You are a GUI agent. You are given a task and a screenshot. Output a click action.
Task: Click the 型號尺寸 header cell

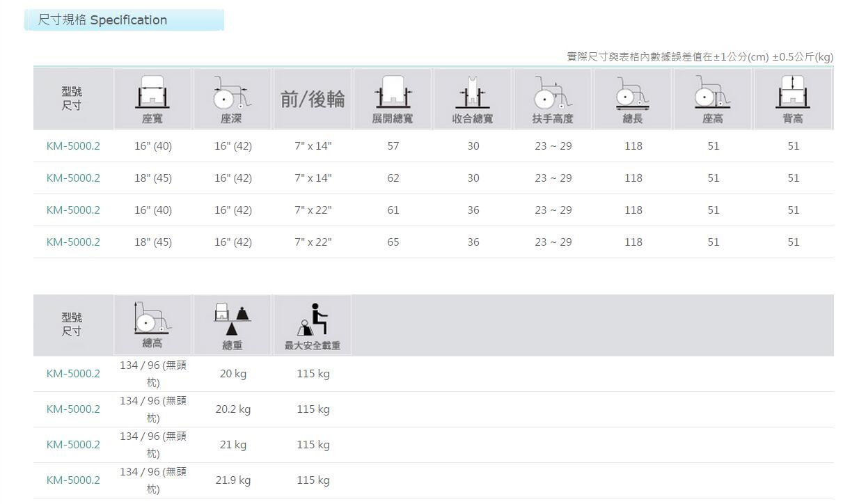coord(73,98)
